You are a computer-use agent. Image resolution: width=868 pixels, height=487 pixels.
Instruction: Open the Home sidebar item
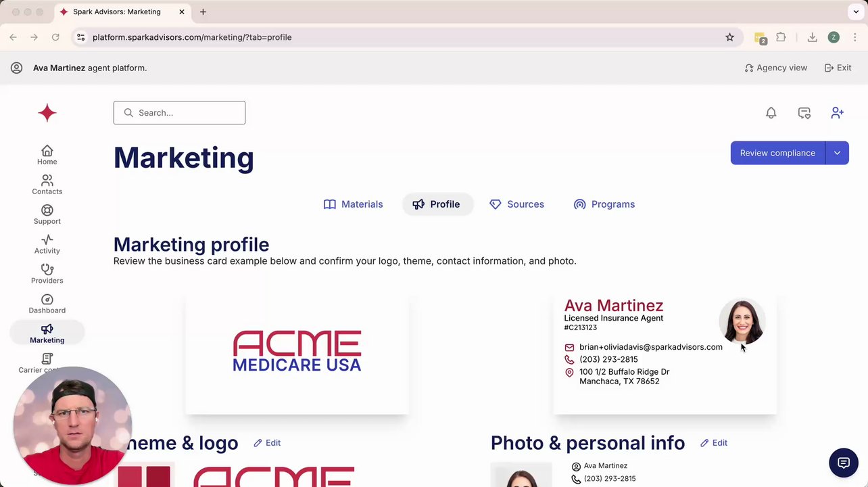[47, 155]
